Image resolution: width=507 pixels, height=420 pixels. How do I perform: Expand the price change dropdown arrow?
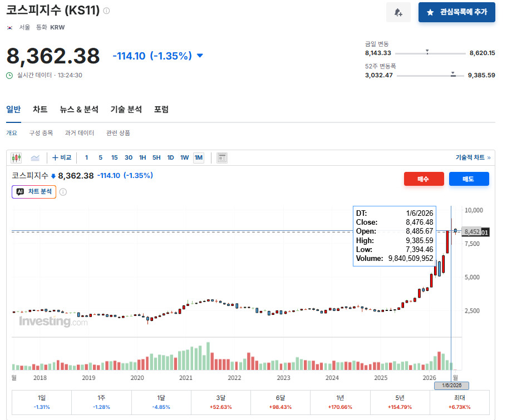coord(200,56)
